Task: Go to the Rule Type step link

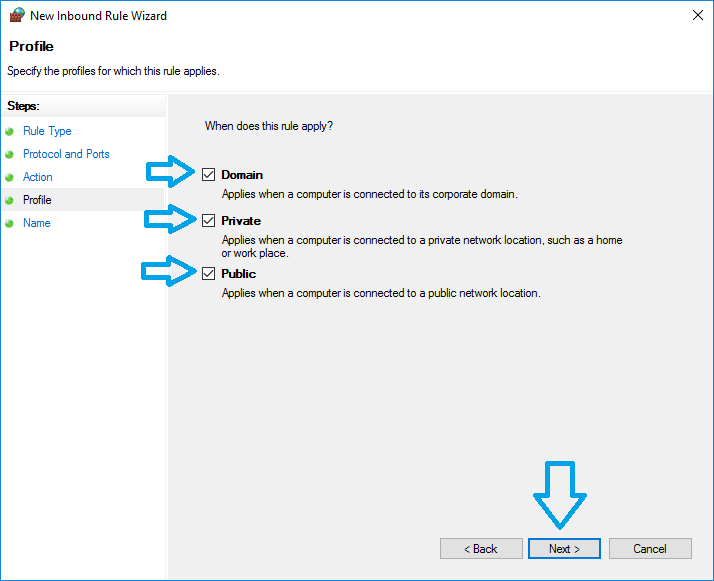Action: click(47, 131)
